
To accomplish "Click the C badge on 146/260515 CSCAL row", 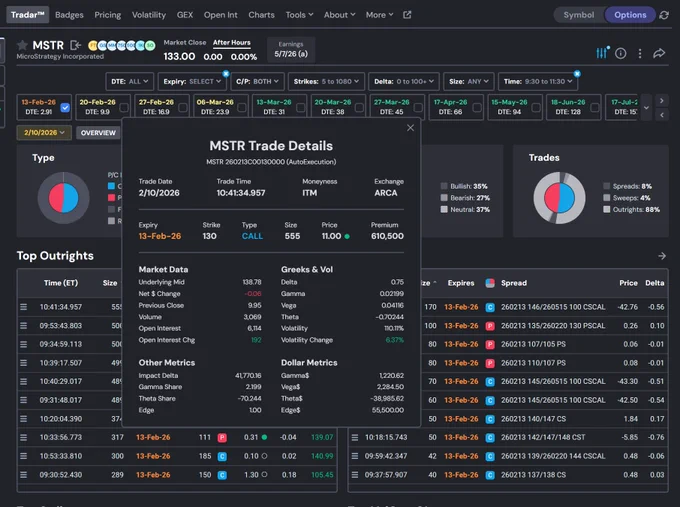I will 490,307.
